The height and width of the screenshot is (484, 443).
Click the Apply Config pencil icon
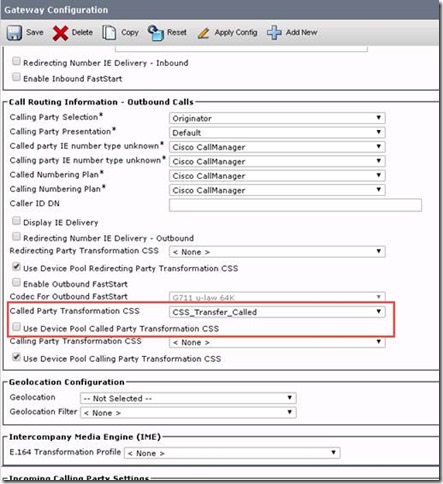click(x=203, y=33)
